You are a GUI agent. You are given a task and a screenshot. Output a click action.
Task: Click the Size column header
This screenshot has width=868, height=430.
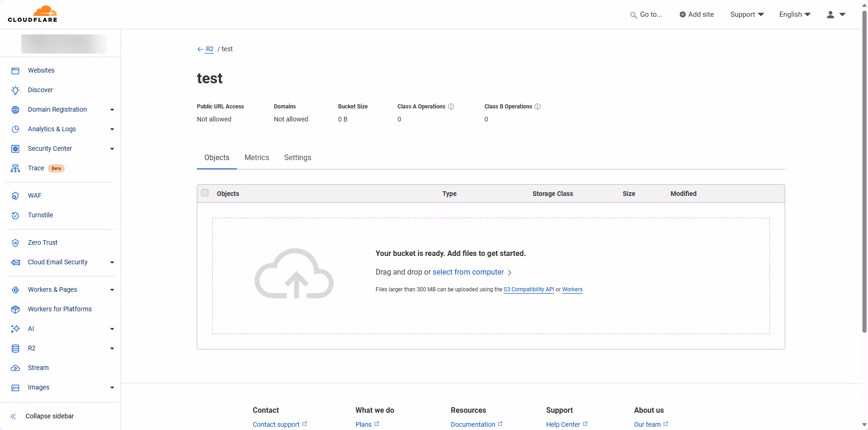[629, 194]
